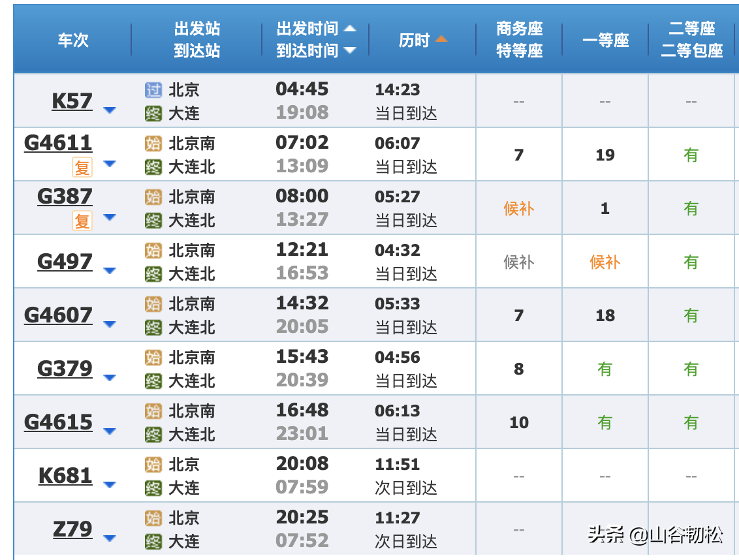Open train K57 details link

[x=72, y=101]
